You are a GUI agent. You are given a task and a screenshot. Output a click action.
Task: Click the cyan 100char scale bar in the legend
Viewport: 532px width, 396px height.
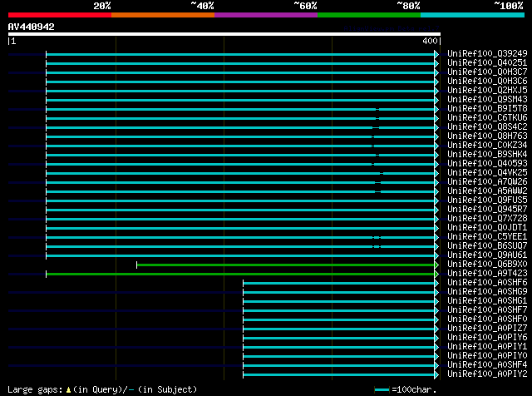(x=382, y=390)
